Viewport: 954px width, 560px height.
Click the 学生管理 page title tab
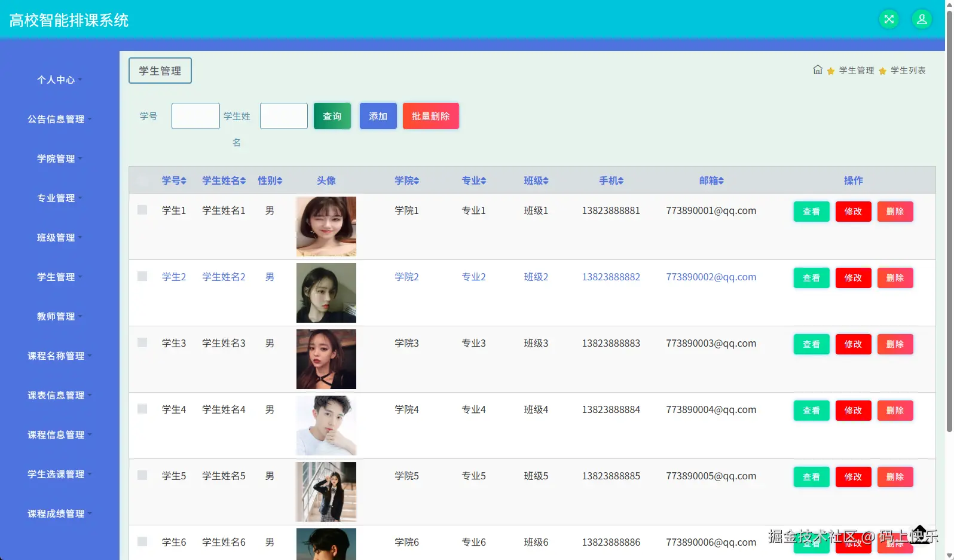coord(160,71)
